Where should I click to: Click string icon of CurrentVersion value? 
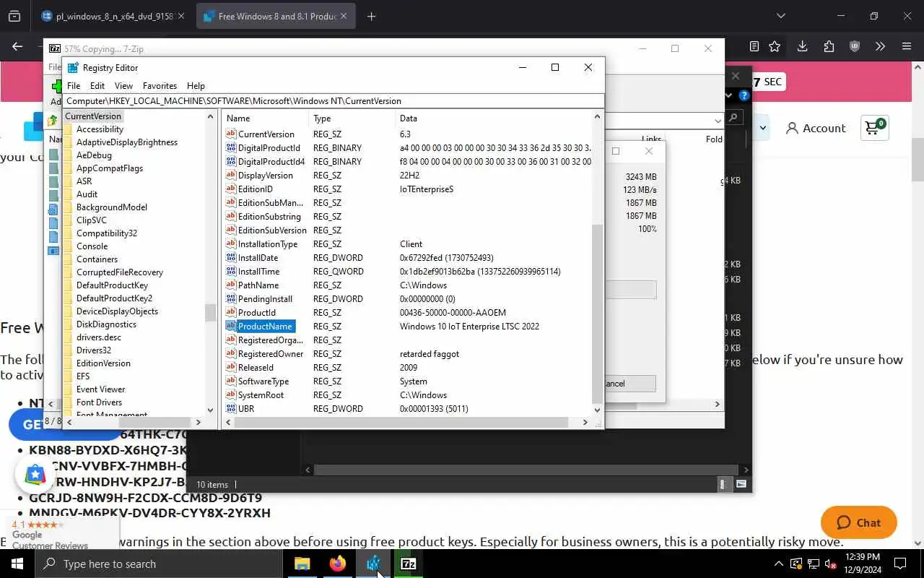tap(231, 134)
